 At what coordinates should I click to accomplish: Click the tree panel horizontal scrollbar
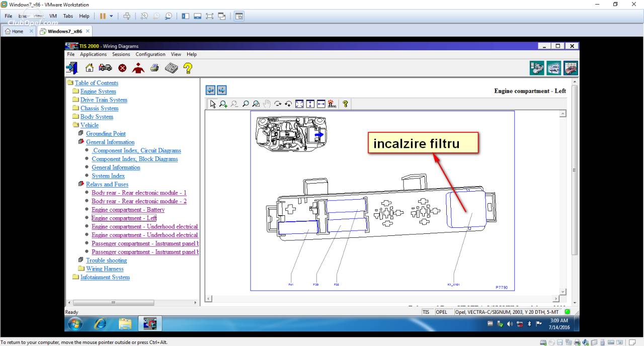pos(133,303)
